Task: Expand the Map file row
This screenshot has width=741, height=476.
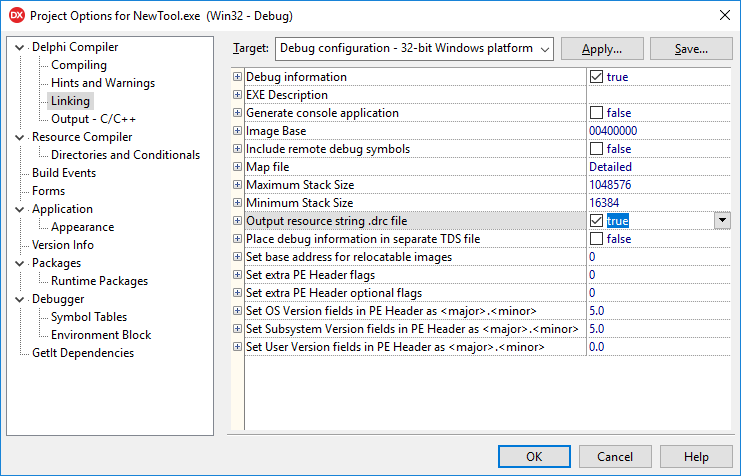Action: point(237,166)
